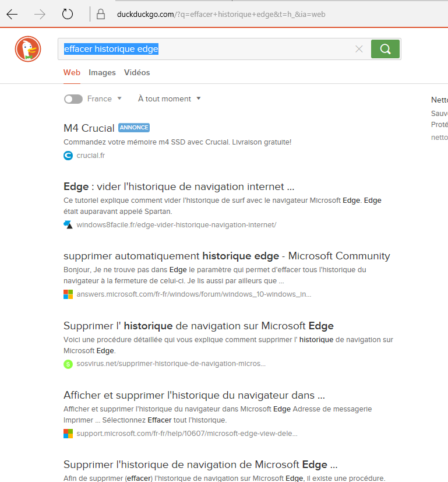Open 'supprimer automatiquement historique edge' result
The height and width of the screenshot is (482, 448).
click(227, 256)
